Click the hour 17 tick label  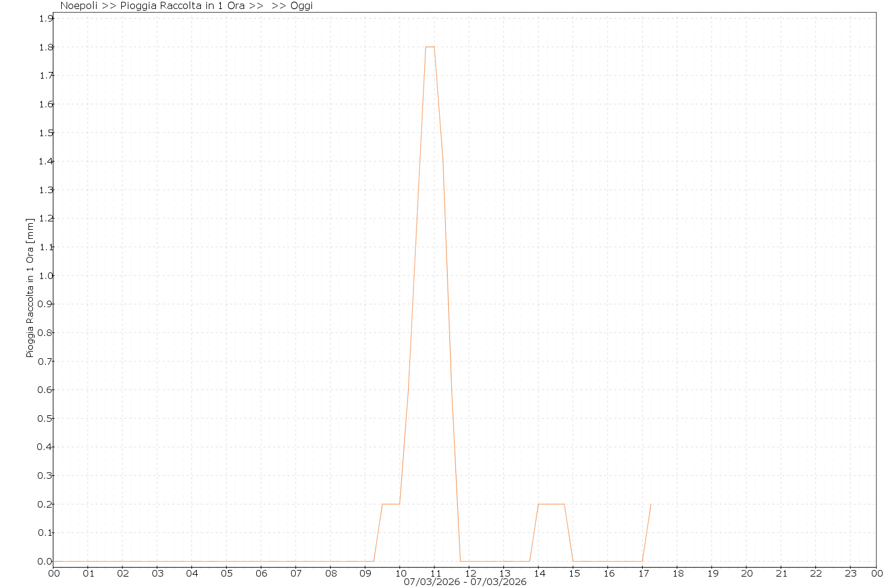point(643,573)
